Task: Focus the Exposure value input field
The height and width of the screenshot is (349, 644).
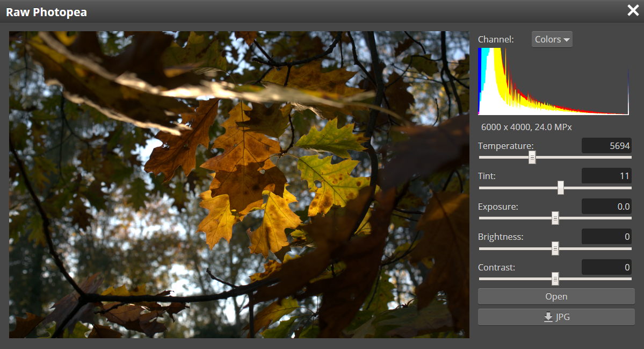Action: pos(606,206)
